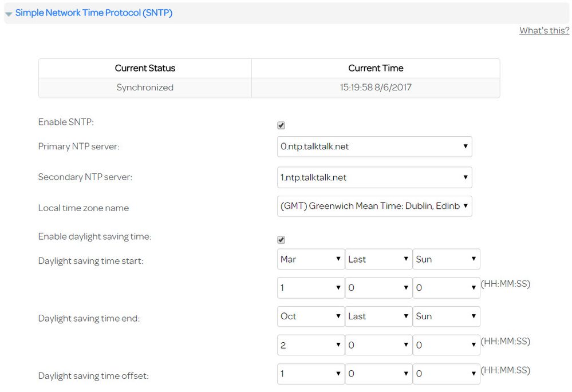Open the DST offset seconds dropdown

(447, 374)
